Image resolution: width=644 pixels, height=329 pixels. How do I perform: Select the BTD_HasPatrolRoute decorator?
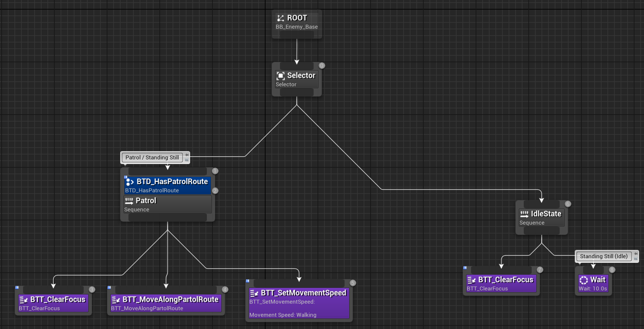168,185
